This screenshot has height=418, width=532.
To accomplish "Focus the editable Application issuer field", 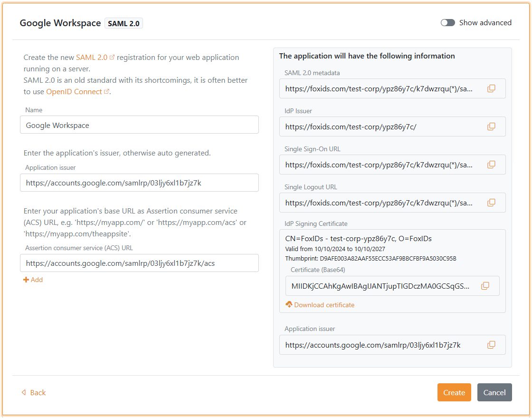I will (x=139, y=183).
